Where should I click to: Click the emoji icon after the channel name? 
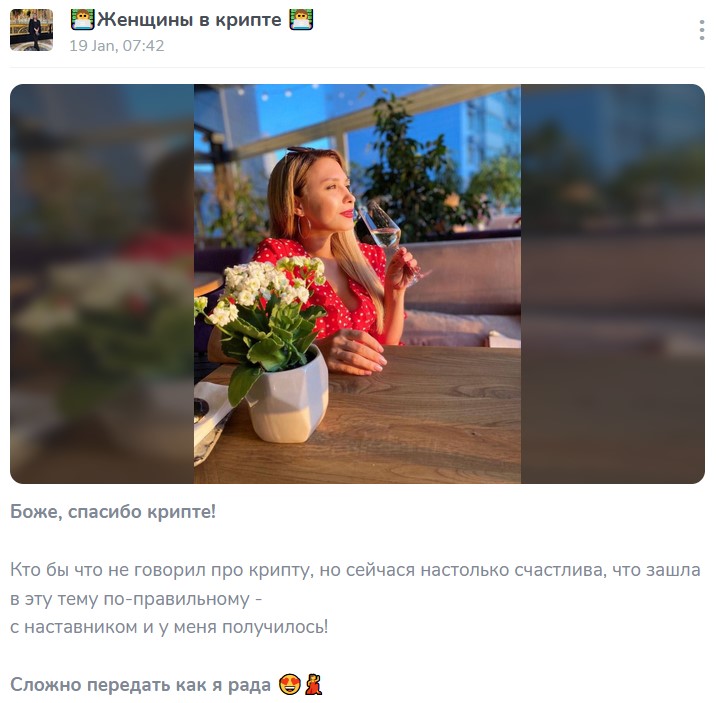[x=301, y=20]
